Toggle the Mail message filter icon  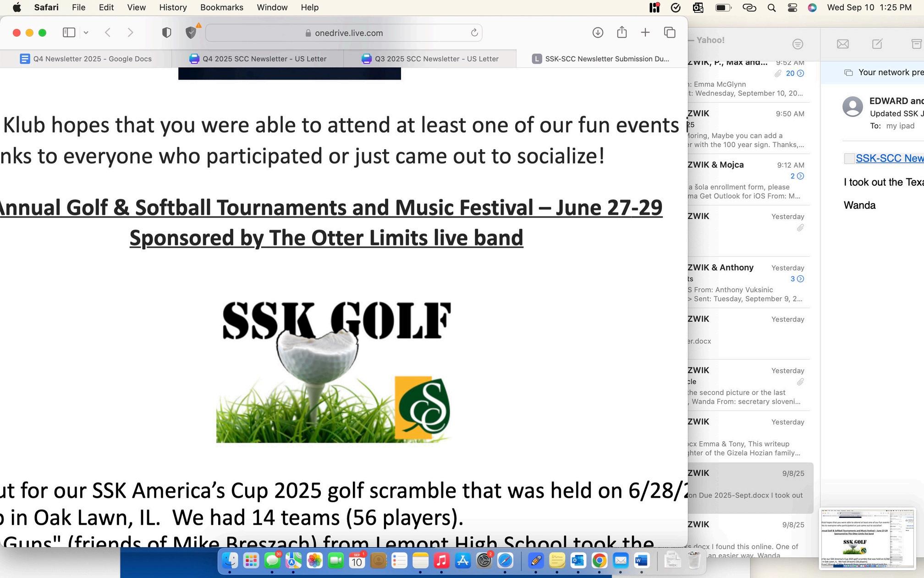tap(797, 44)
